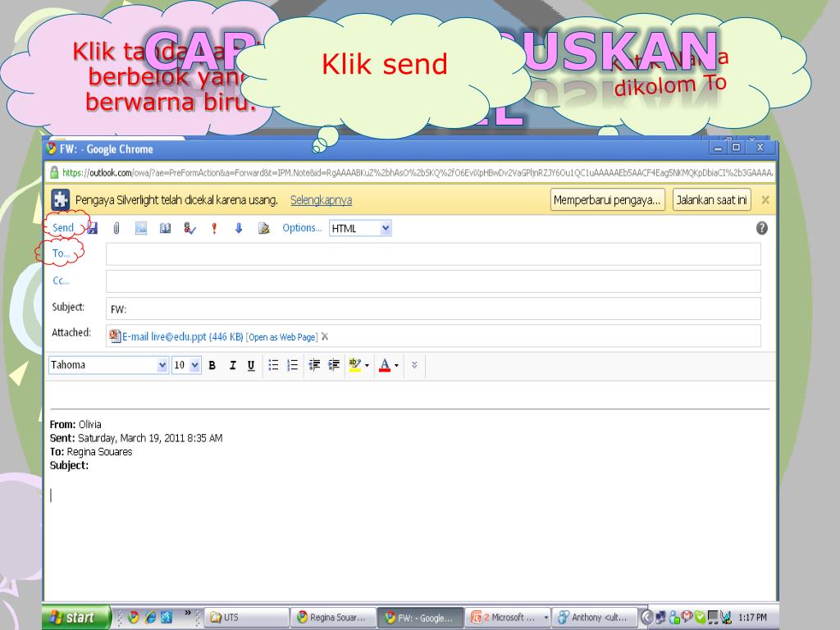Switch to UTS folder taskbar item

point(247,618)
